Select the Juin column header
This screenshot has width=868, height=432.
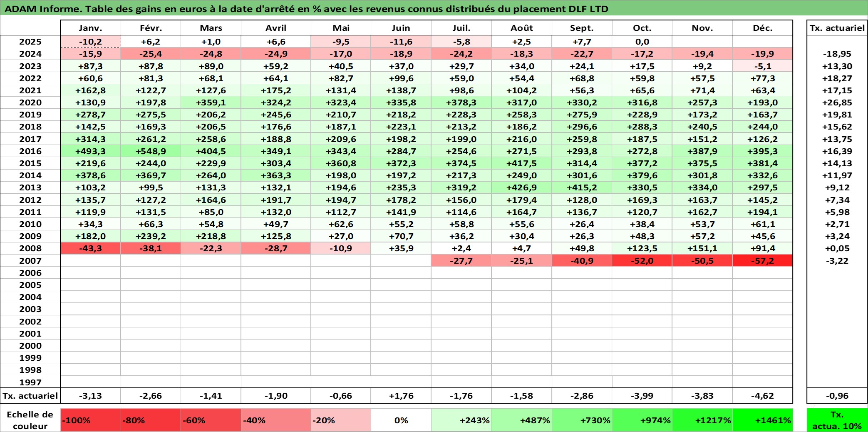tap(401, 28)
